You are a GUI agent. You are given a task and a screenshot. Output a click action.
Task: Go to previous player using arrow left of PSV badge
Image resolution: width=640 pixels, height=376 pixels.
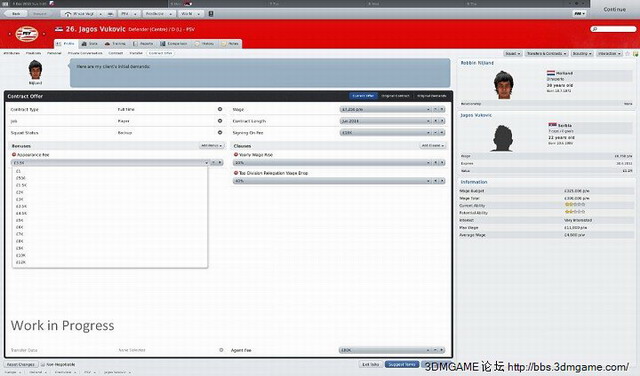[x=9, y=34]
